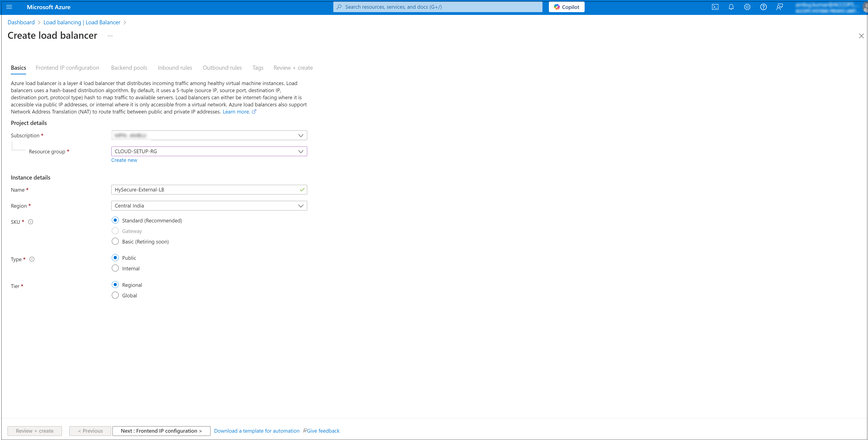Switch to Frontend IP configuration tab
Screen dimensions: 868x440
pos(67,68)
